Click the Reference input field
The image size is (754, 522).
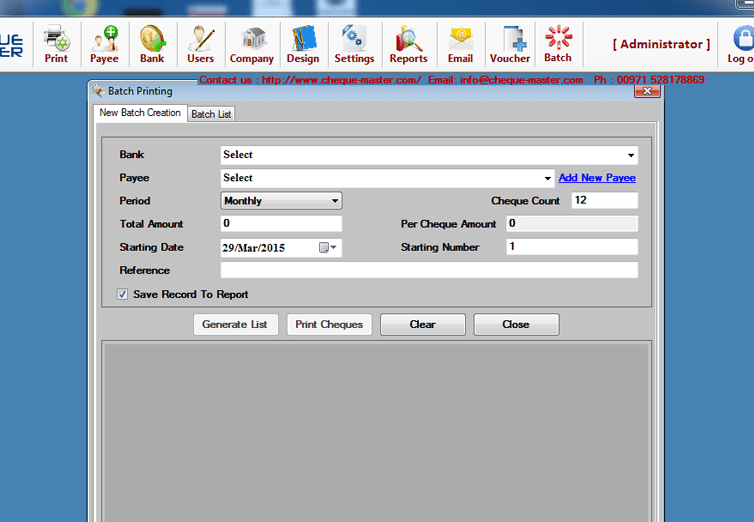(428, 270)
